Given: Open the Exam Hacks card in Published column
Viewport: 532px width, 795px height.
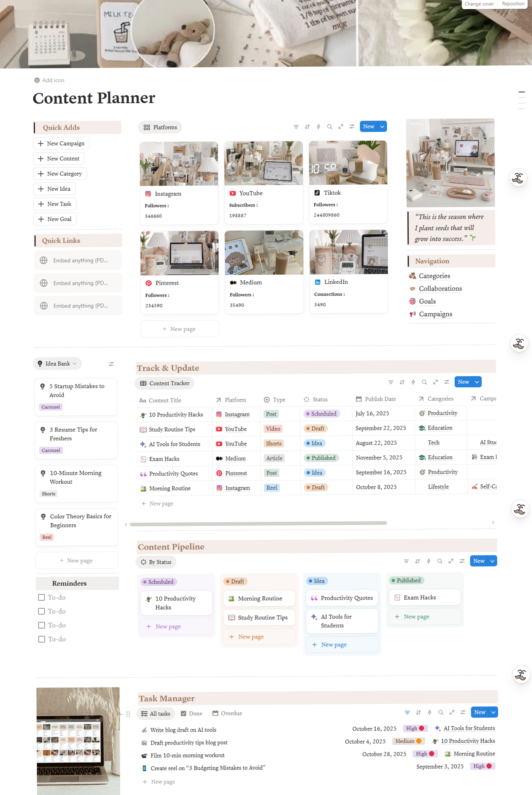Looking at the screenshot, I should pos(424,598).
